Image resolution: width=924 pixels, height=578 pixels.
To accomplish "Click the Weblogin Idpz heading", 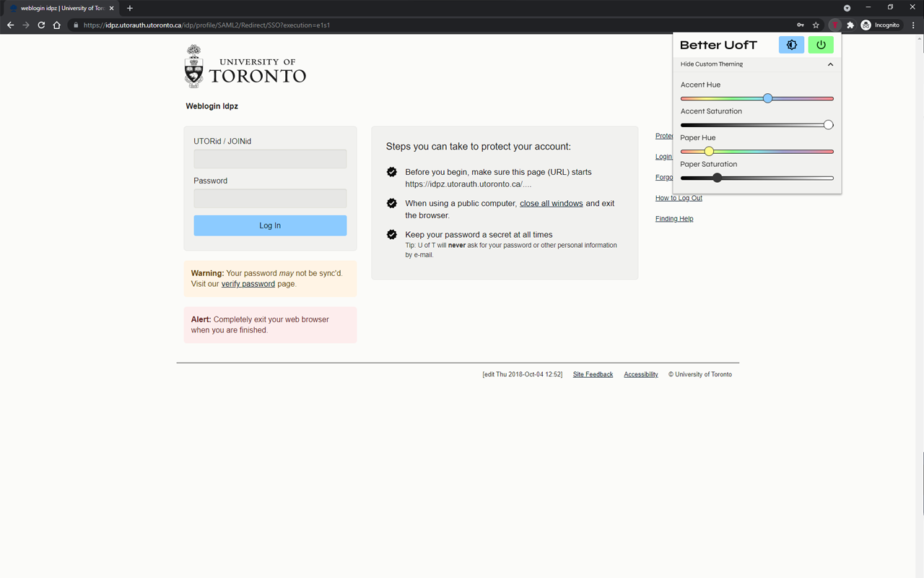I will 212,106.
